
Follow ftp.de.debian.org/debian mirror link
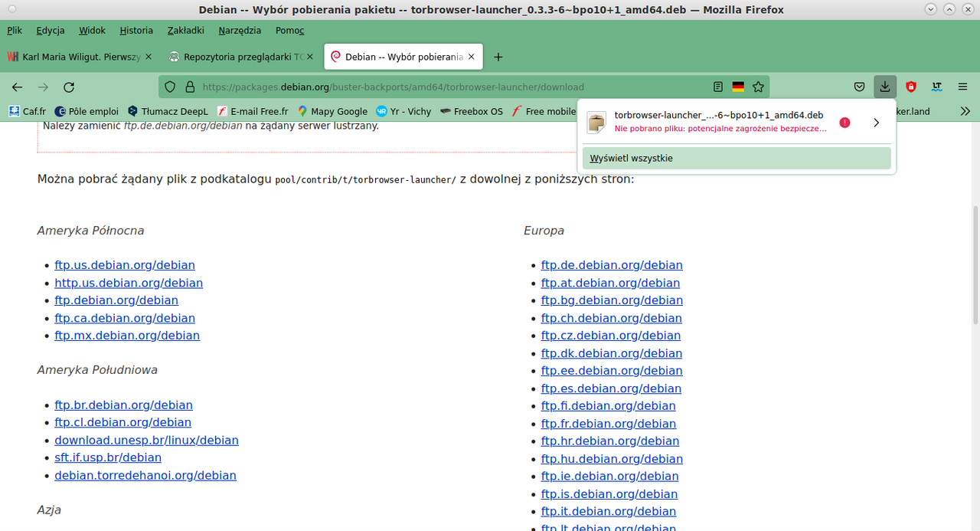click(x=612, y=265)
